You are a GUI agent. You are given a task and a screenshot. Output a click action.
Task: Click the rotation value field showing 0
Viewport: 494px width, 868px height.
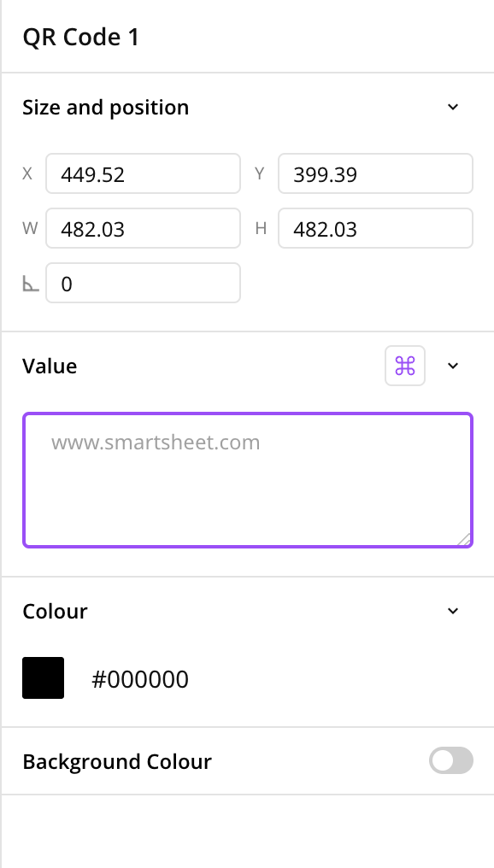(143, 284)
